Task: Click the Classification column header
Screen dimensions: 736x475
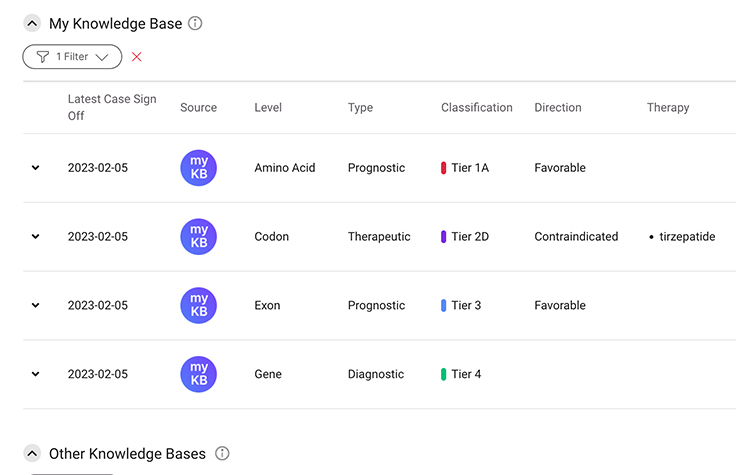Action: pos(476,107)
